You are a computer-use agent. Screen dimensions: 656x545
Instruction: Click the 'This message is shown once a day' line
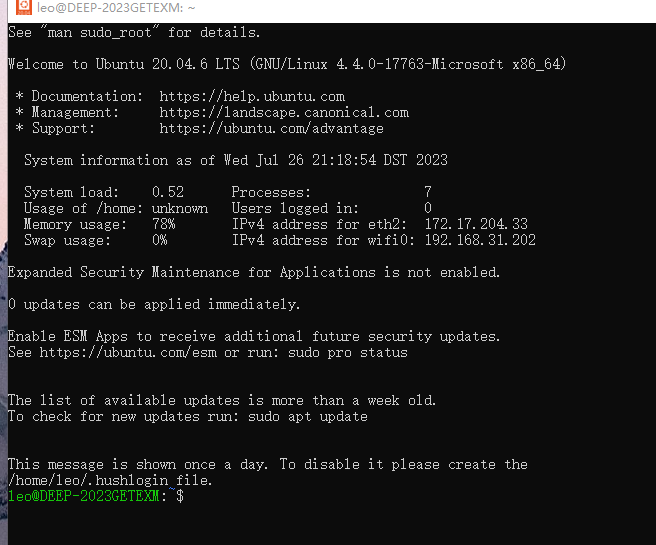268,464
